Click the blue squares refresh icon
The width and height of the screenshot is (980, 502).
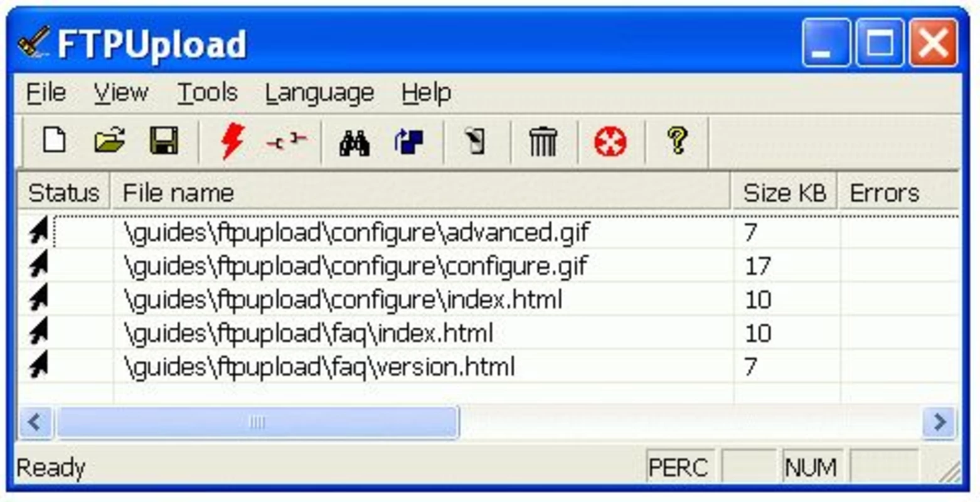coord(409,141)
